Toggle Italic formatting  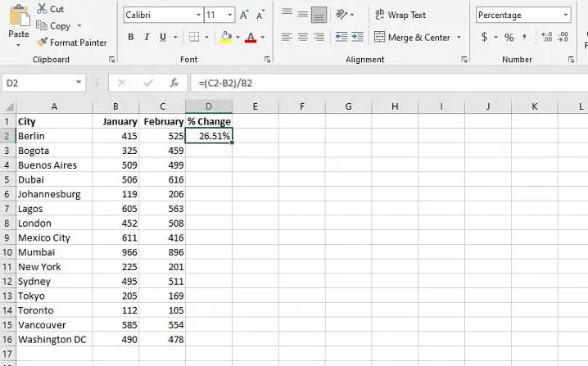(x=147, y=37)
